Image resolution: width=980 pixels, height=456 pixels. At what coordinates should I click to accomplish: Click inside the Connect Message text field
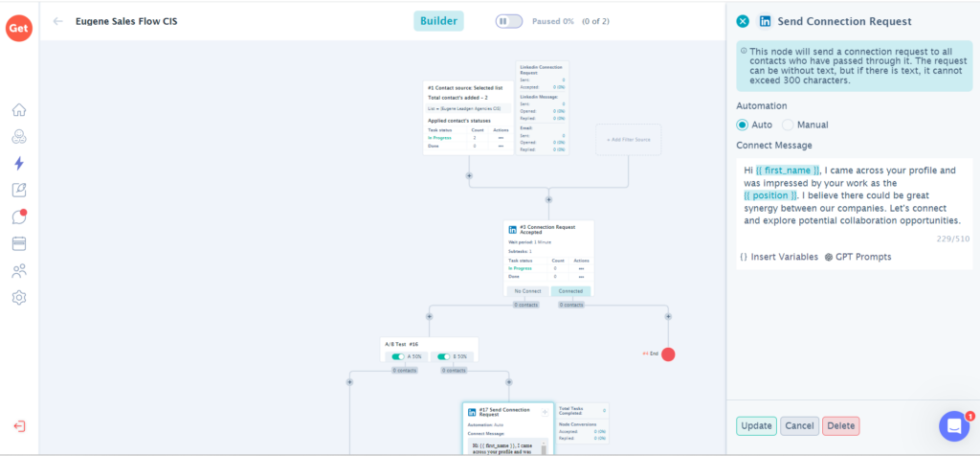[852, 196]
